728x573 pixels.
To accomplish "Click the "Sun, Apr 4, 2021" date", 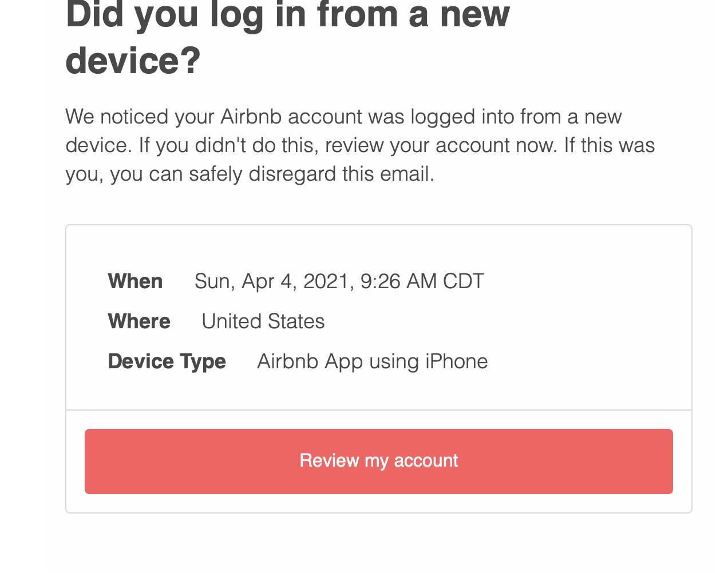I will click(x=272, y=281).
